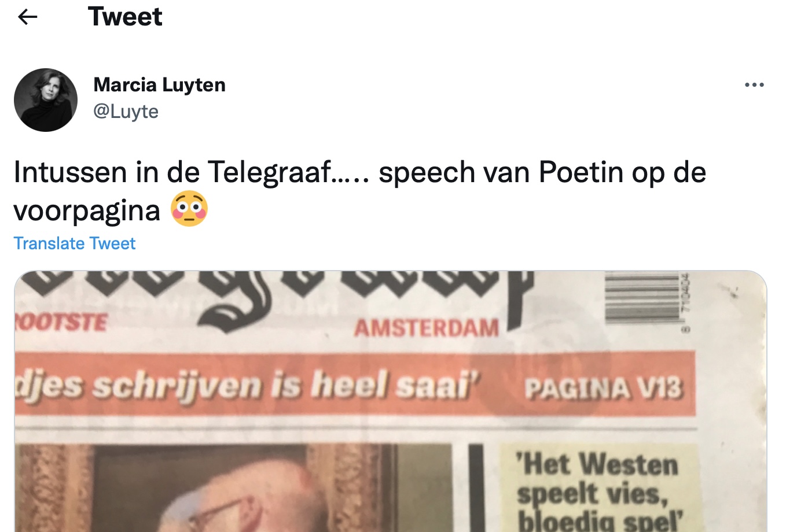The height and width of the screenshot is (532, 786).
Task: Click the thick black bar beside the headline
Action: pyautogui.click(x=476, y=487)
